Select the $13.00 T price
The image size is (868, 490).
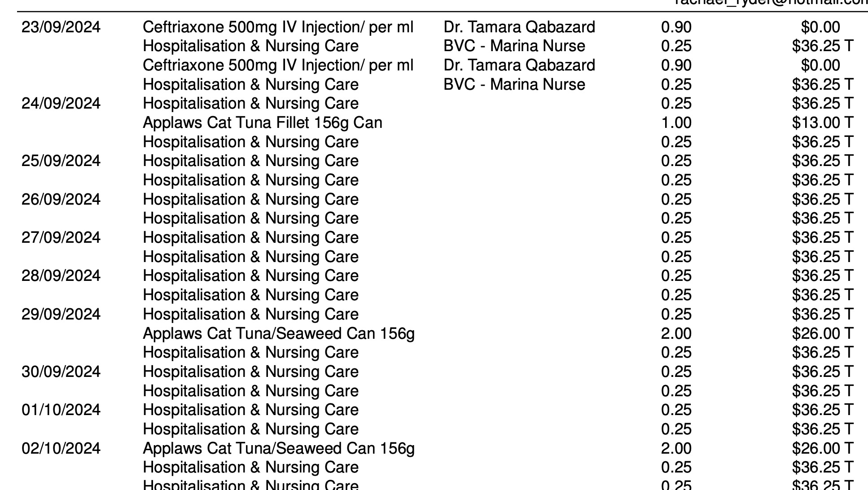[822, 123]
